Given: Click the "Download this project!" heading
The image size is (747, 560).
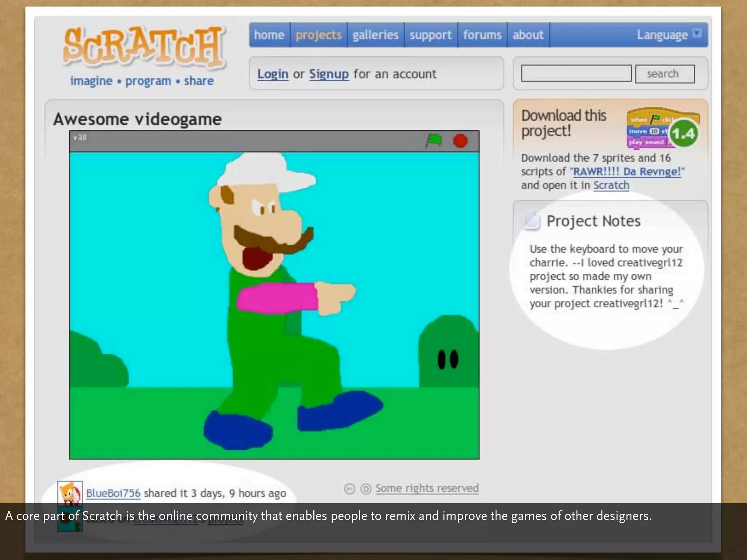Looking at the screenshot, I should pyautogui.click(x=564, y=123).
